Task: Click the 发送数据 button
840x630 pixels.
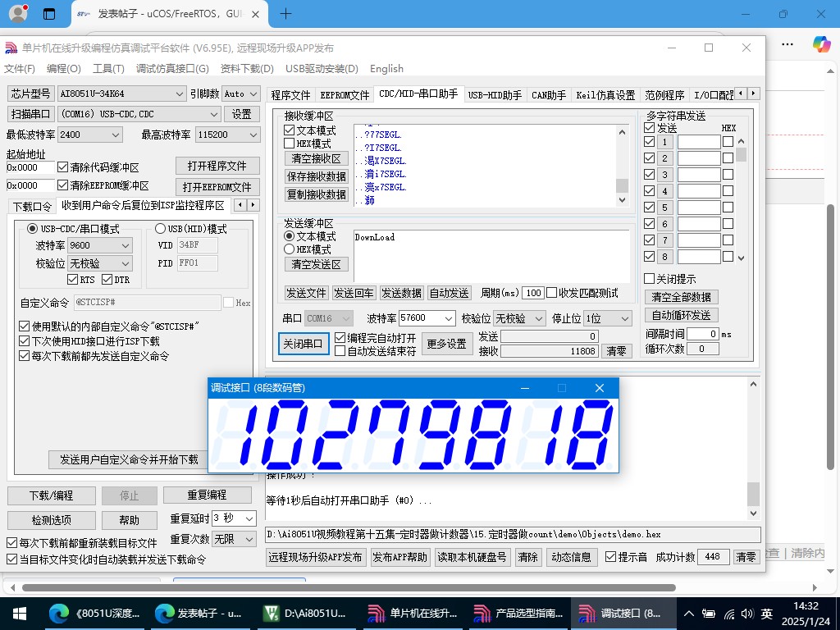Action: pos(401,293)
